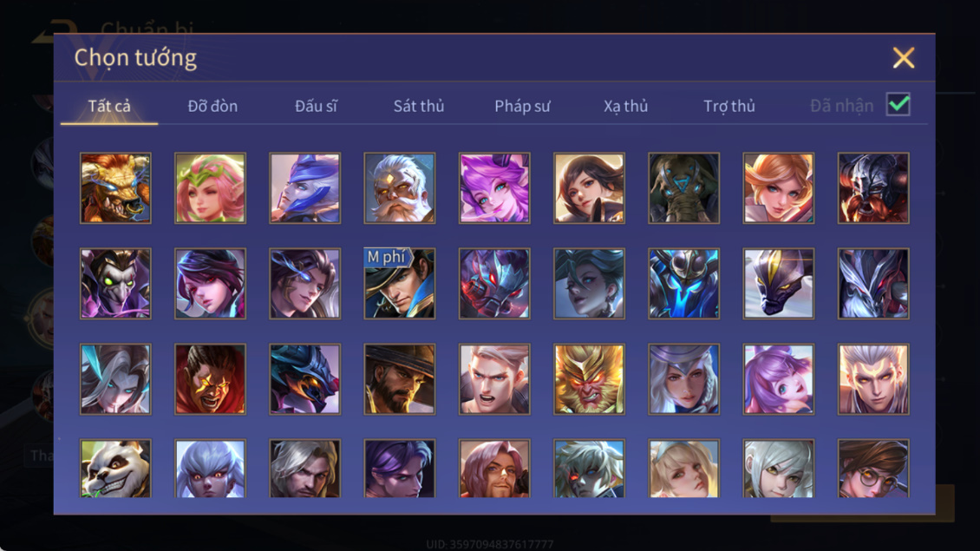Open the 'Sát thủ' tab
The height and width of the screenshot is (551, 980).
coord(419,106)
